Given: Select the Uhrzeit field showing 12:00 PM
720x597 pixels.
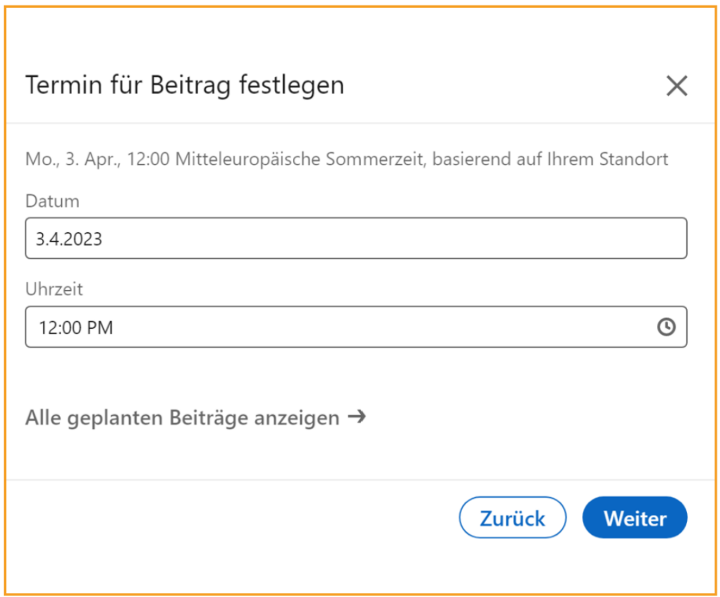Looking at the screenshot, I should point(356,327).
